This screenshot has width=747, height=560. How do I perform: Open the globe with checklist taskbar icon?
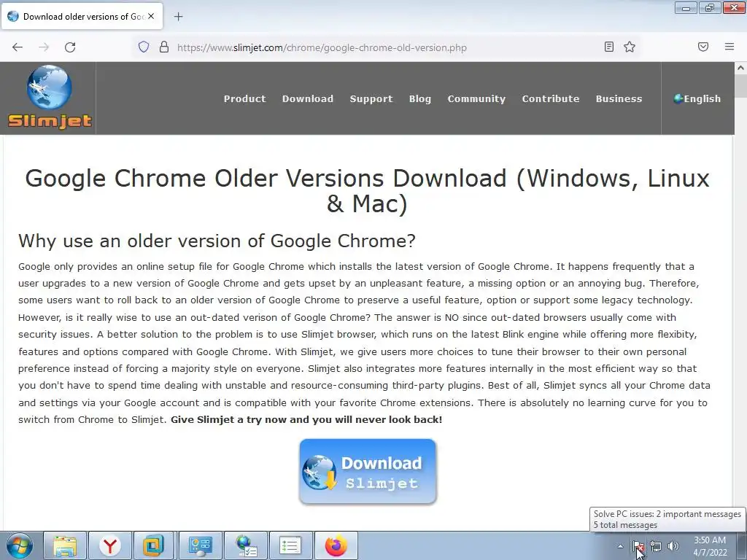coord(245,545)
